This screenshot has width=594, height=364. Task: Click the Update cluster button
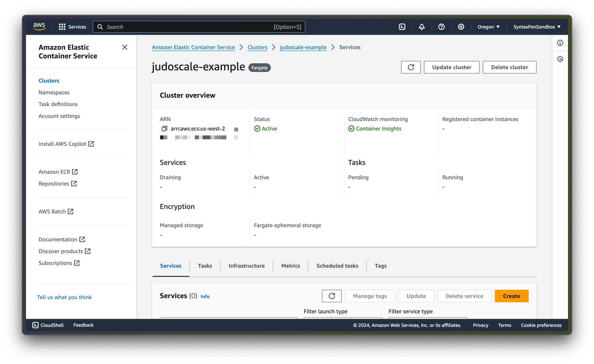tap(451, 67)
